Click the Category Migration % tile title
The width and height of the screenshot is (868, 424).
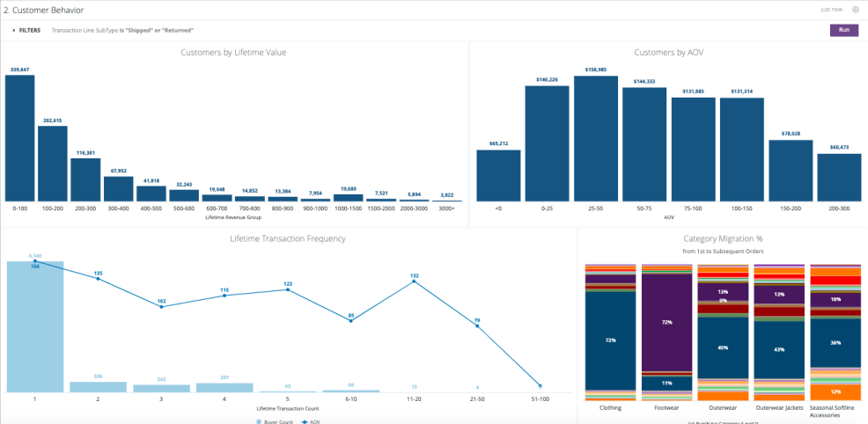(722, 238)
